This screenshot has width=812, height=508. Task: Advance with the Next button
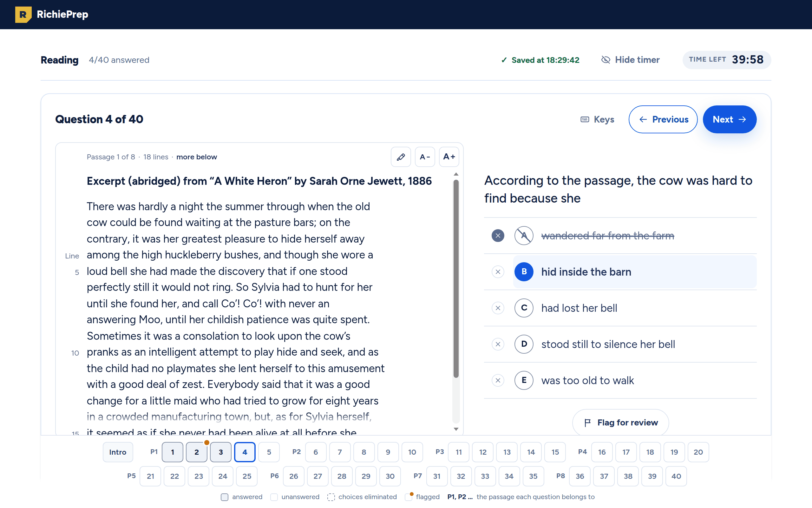pos(730,119)
